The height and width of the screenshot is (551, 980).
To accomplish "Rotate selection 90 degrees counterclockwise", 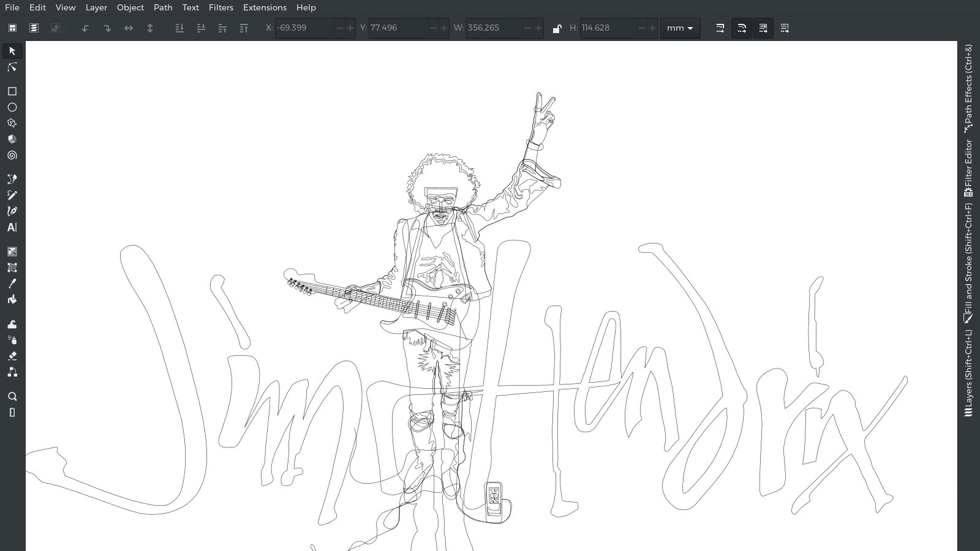I will coord(85,28).
